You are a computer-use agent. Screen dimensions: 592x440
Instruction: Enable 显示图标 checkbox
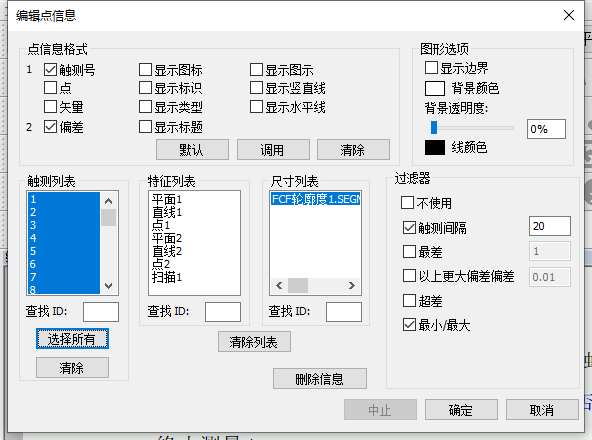click(145, 69)
